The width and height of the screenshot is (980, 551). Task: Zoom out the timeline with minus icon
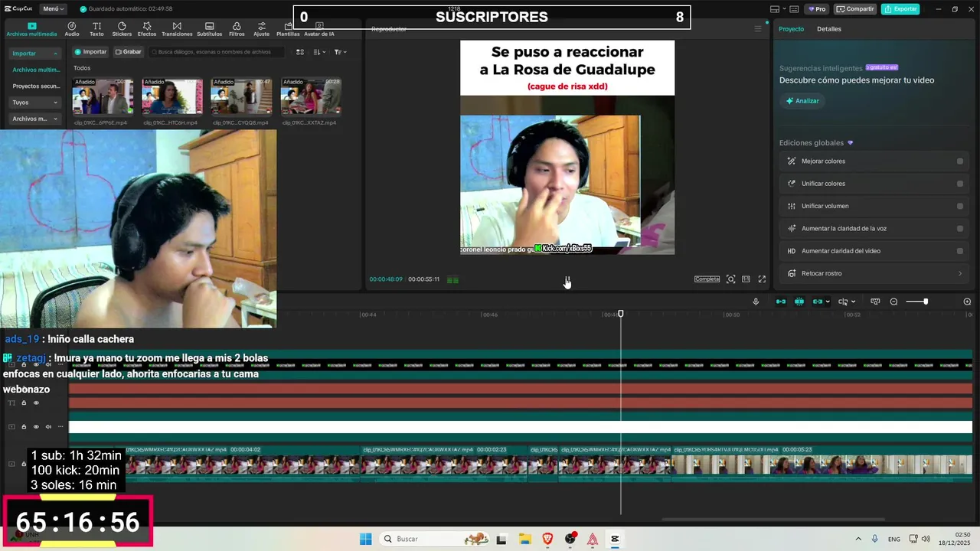893,302
